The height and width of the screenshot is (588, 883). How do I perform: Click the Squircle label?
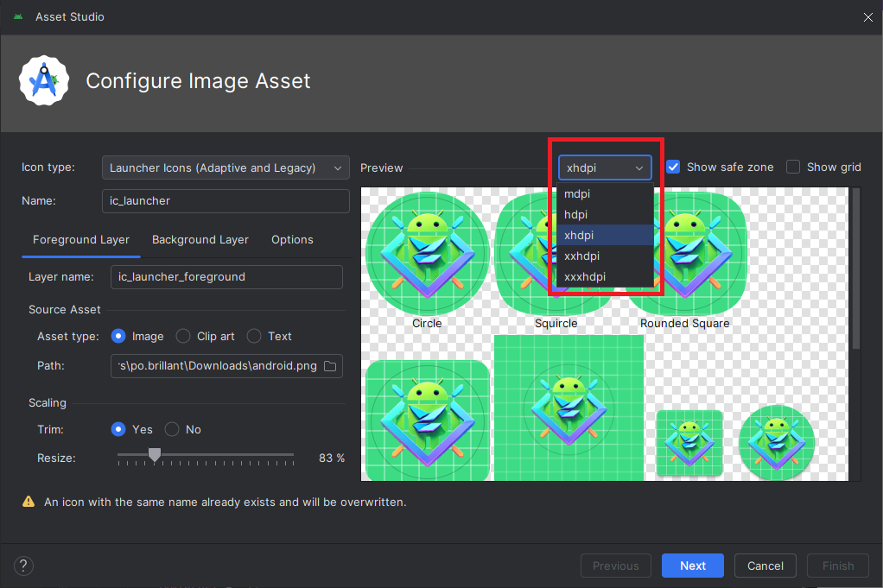point(556,324)
